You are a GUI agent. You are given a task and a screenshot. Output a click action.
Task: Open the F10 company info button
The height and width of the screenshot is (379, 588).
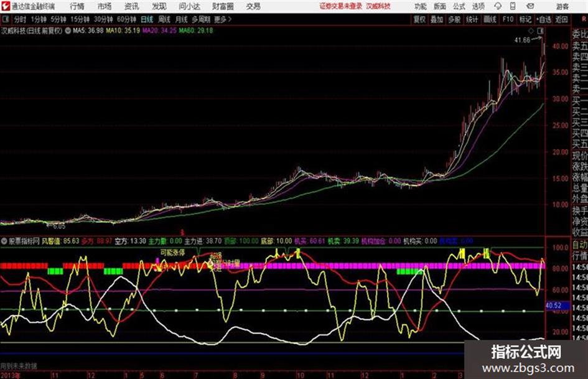[508, 19]
